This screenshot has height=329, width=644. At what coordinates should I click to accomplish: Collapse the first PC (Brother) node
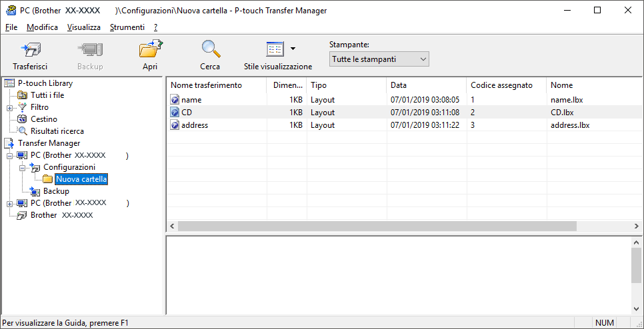(10, 156)
